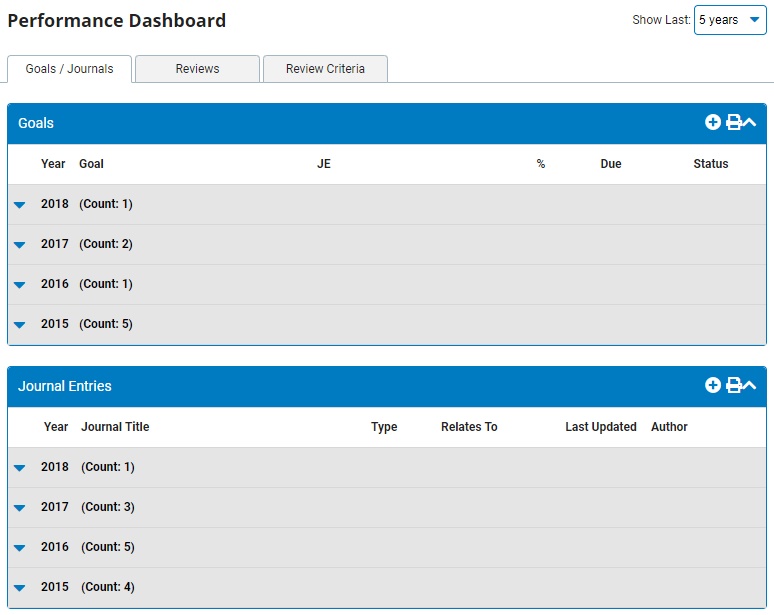Expand the 2015 goals group
This screenshot has height=615, width=774.
19,325
